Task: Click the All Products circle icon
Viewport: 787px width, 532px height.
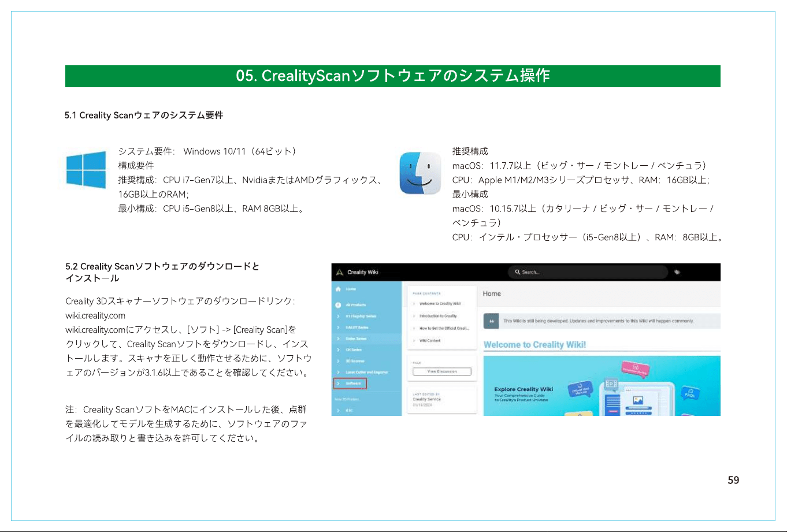Action: (x=337, y=304)
